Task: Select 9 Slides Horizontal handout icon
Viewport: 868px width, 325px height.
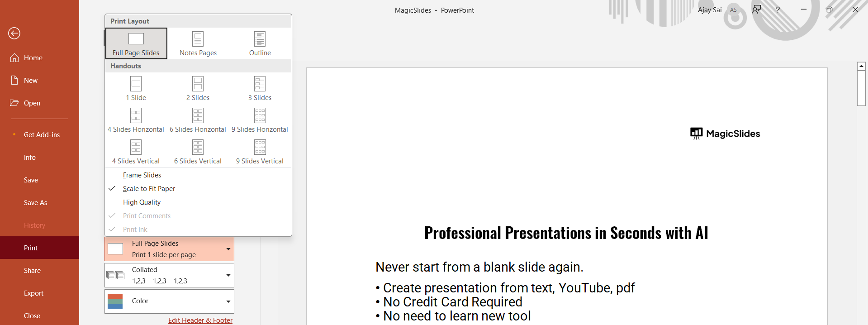Action: coord(260,115)
